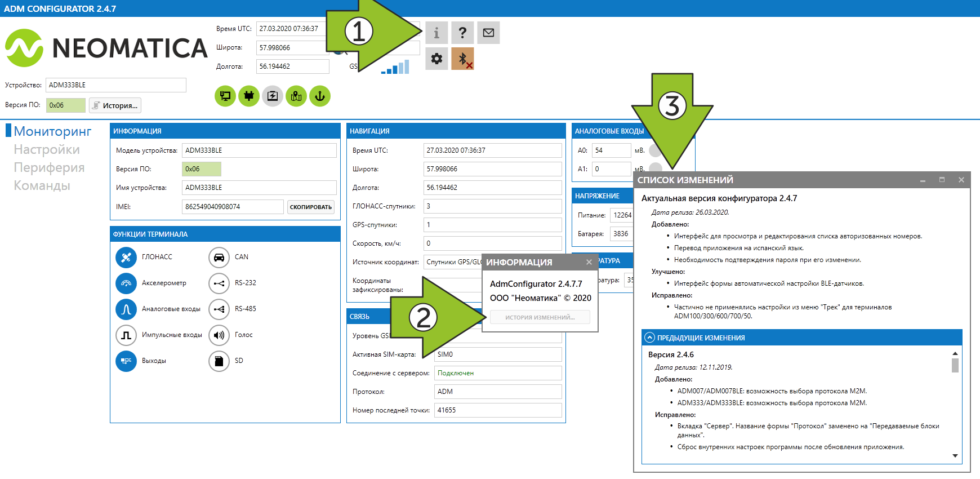Click the changelog scroll up arrow
Viewport: 980px width, 479px height.
tap(955, 353)
